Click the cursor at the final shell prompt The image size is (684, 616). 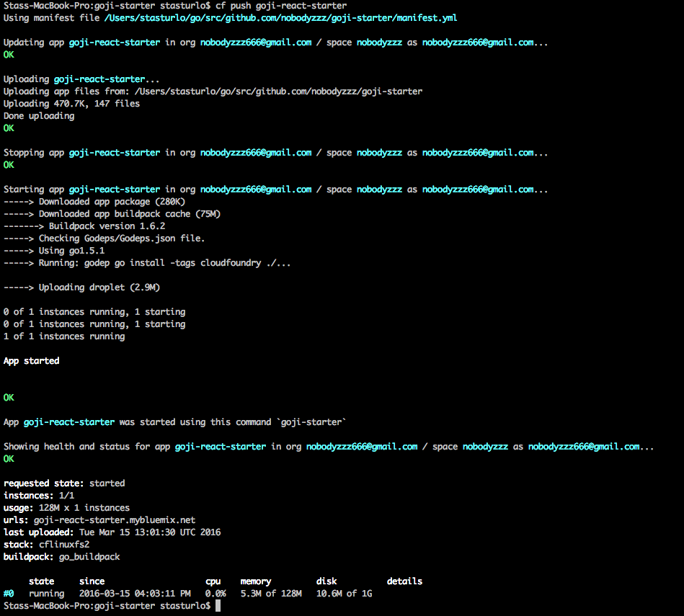click(x=218, y=605)
